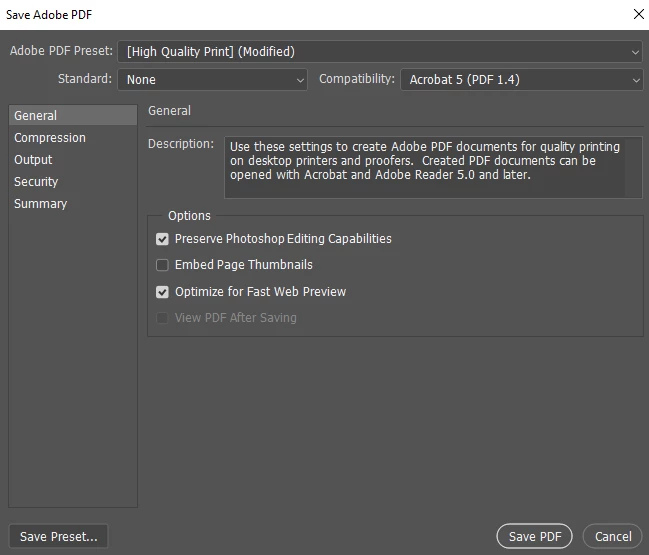The image size is (649, 555).
Task: Open the Adobe PDF Preset dropdown
Action: tap(380, 52)
